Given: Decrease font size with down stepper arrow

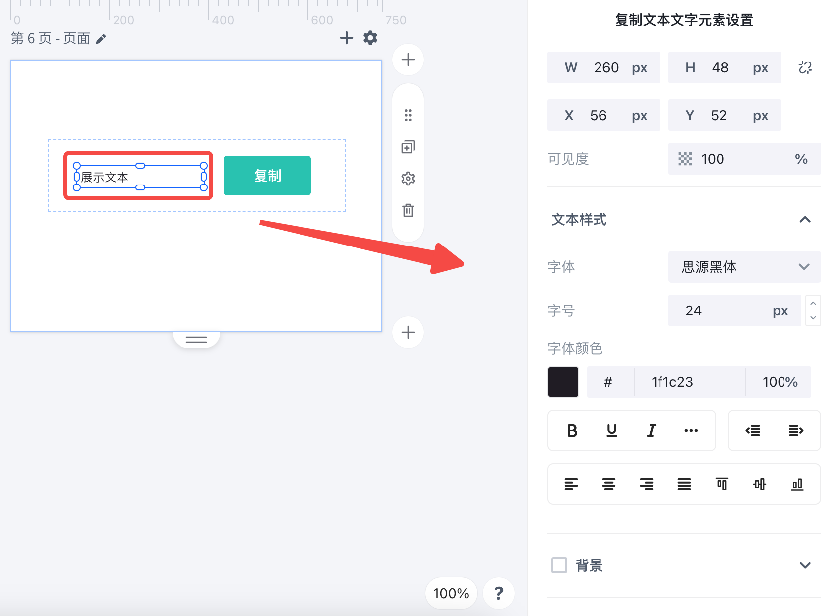Looking at the screenshot, I should pos(813,318).
